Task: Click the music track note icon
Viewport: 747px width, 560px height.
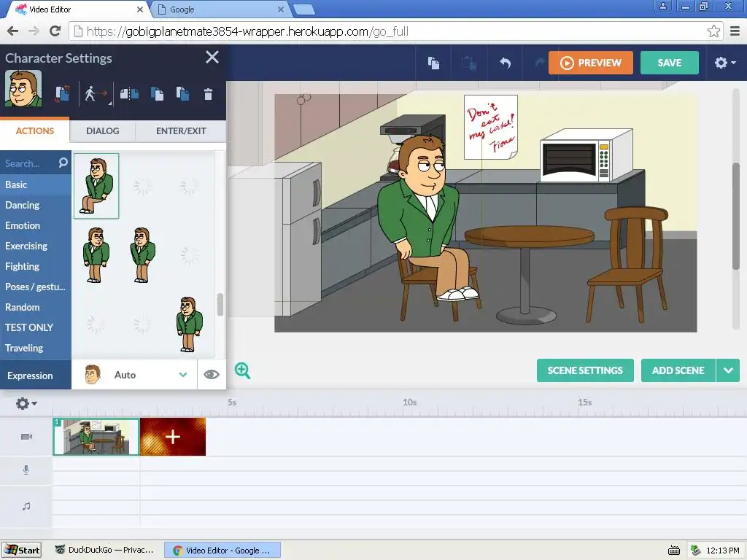Action: pos(26,506)
